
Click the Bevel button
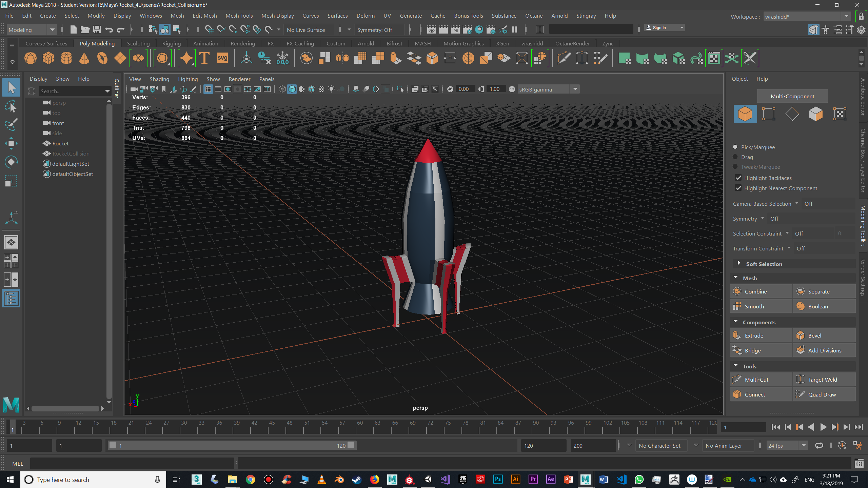(824, 335)
